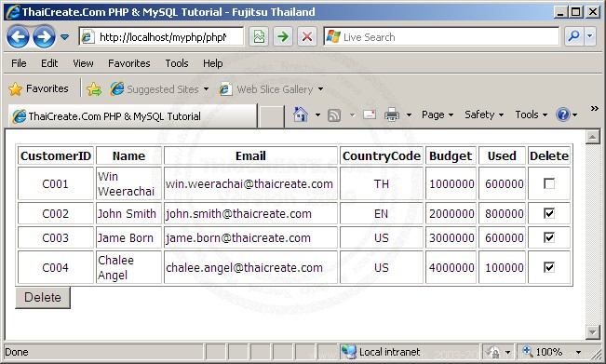606x364 pixels.
Task: Select the ThaiCreate.Com PHP & MySQL Tutorial tab
Action: pyautogui.click(x=133, y=116)
